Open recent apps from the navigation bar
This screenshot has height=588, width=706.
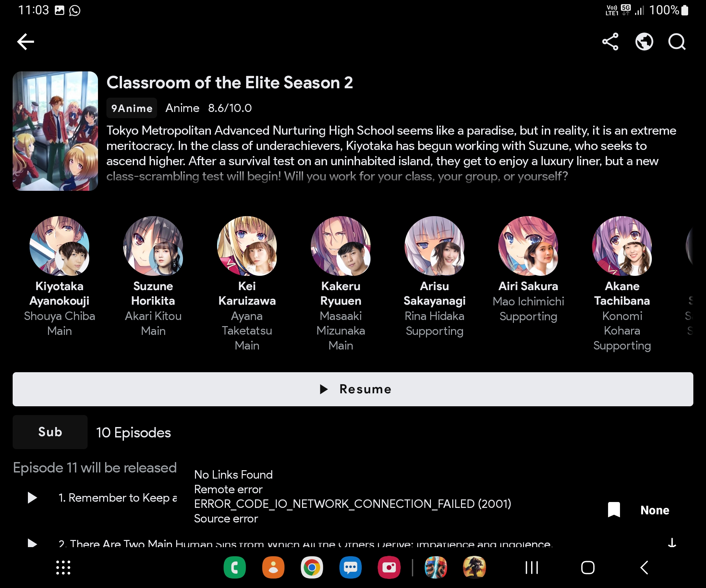[531, 568]
